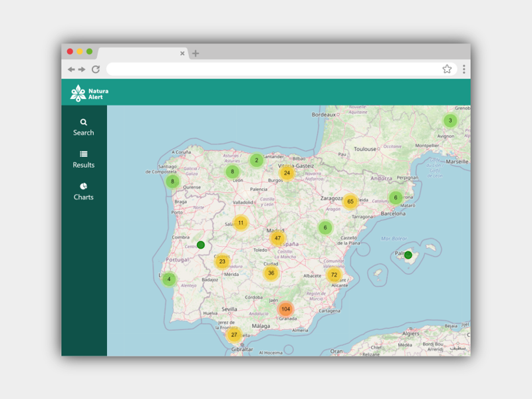This screenshot has width=532, height=399.
Task: Click the Marseille label on the map
Action: coord(457,162)
